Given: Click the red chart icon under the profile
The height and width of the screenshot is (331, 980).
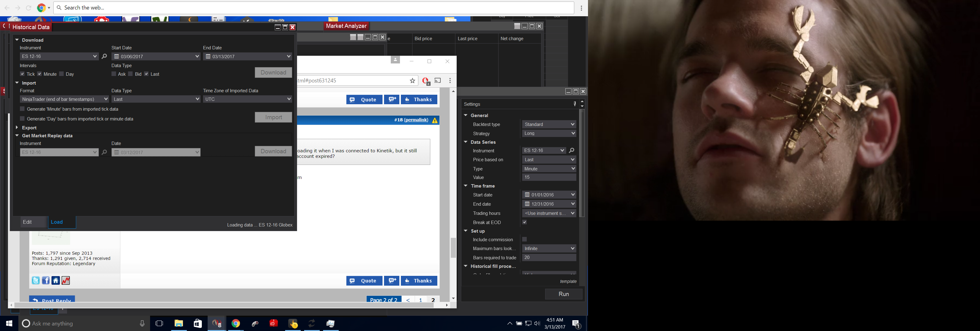Looking at the screenshot, I should coord(66,280).
